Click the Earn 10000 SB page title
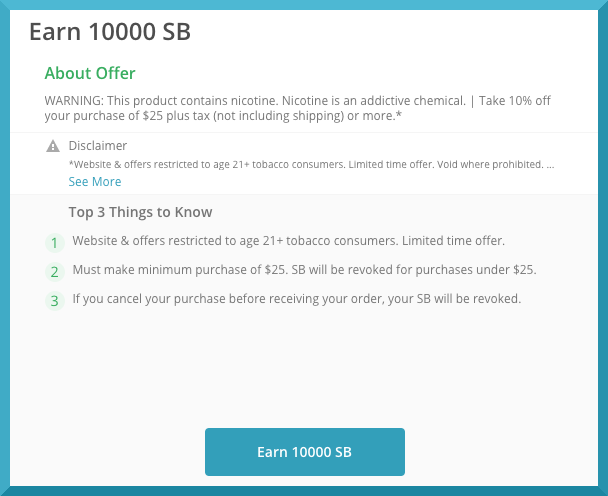Image resolution: width=608 pixels, height=496 pixels. 110,31
